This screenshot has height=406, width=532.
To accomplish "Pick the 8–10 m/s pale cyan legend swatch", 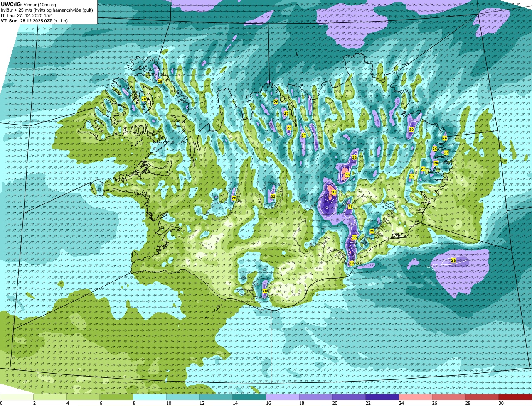I will click(x=150, y=397).
